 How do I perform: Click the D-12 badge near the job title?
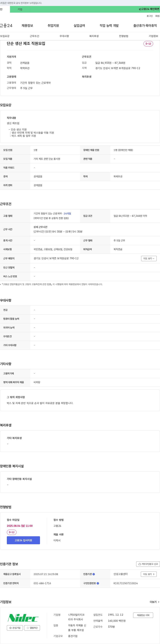[148, 44]
